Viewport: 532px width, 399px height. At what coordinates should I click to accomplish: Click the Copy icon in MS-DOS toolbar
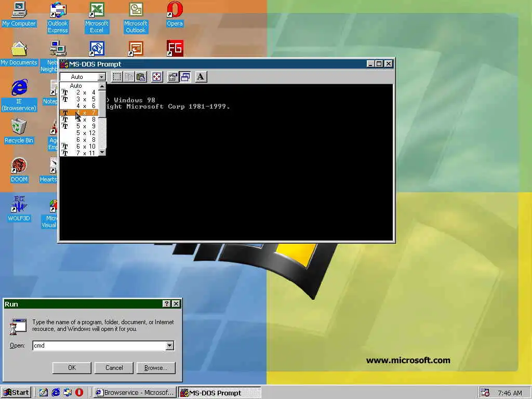tap(129, 77)
